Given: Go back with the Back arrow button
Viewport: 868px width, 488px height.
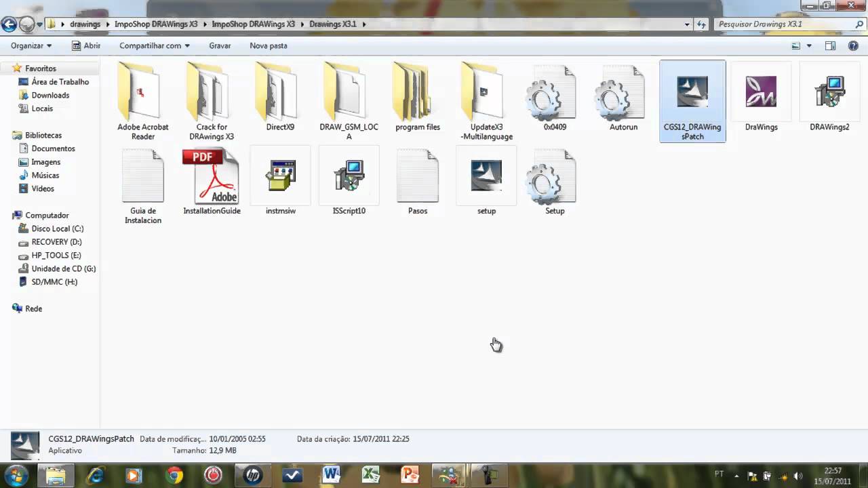Looking at the screenshot, I should click(9, 25).
